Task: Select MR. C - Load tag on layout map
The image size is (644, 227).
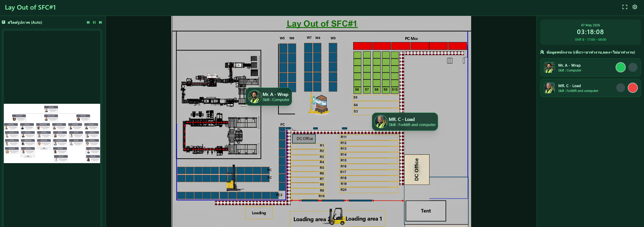Action: click(405, 122)
